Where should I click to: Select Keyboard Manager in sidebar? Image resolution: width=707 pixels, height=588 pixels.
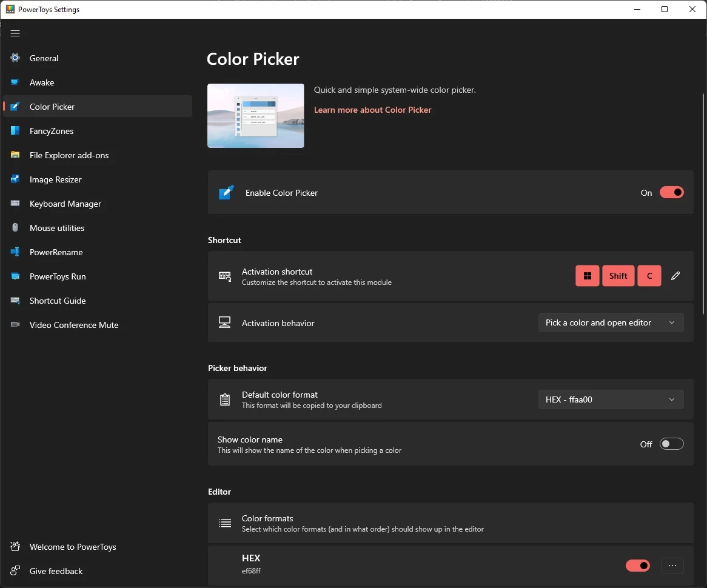click(x=98, y=204)
